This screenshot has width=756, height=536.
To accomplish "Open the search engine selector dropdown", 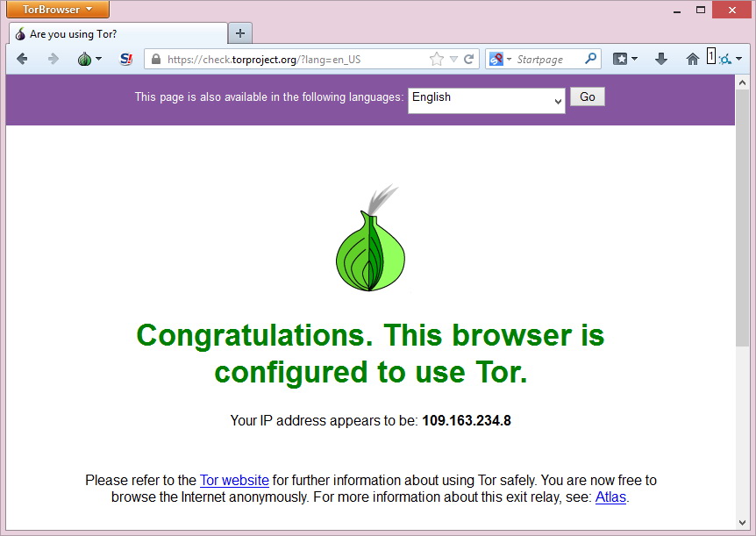I will [500, 60].
